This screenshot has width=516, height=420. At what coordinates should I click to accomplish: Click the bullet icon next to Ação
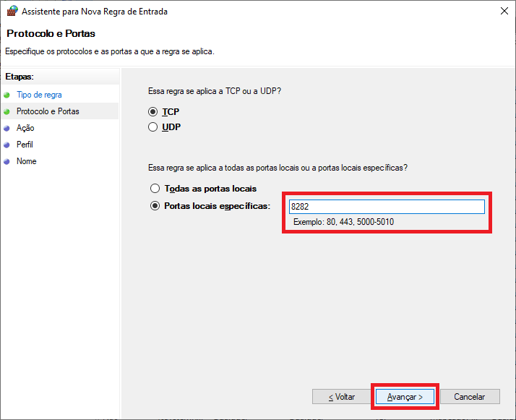coord(7,129)
